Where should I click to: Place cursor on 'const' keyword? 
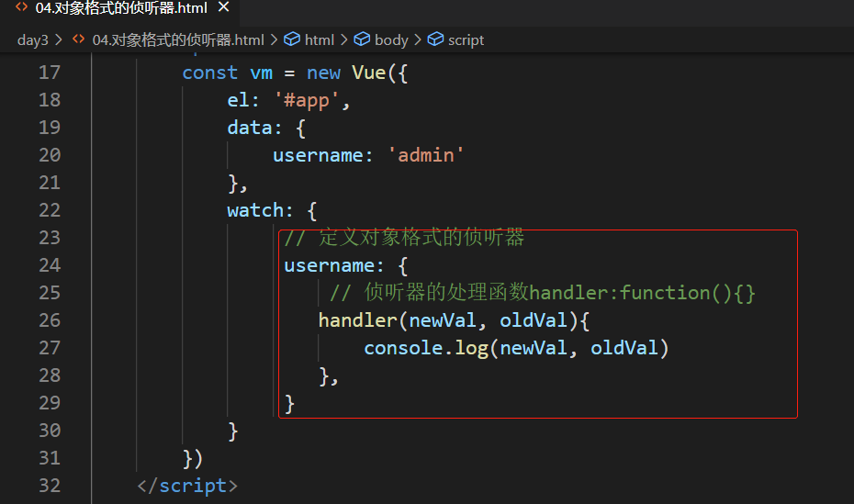[x=209, y=73]
